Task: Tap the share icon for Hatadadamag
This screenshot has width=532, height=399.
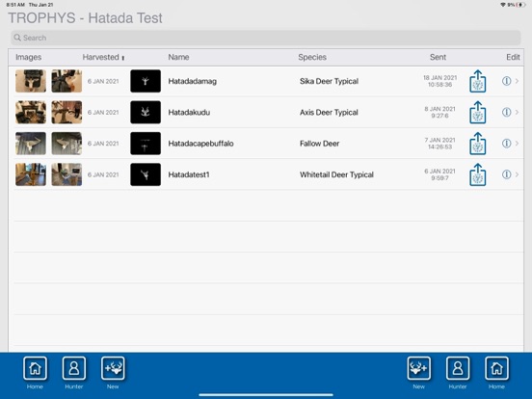Action: point(478,81)
